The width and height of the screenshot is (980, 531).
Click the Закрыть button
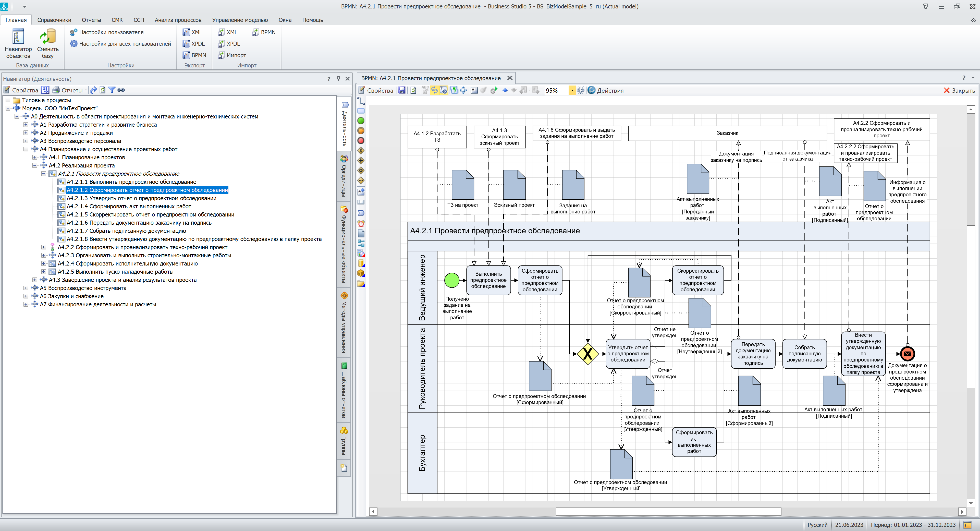(959, 91)
